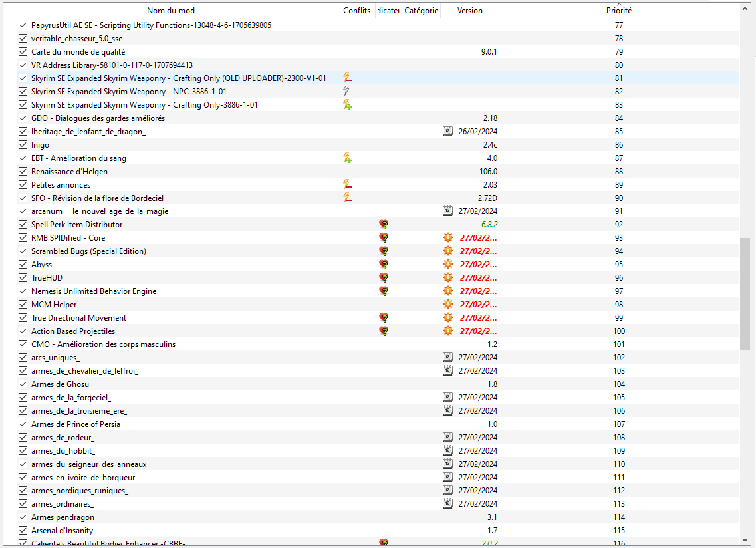Click heart flag icon for Spell Perk Item Distributor
The image size is (756, 548).
pos(384,224)
